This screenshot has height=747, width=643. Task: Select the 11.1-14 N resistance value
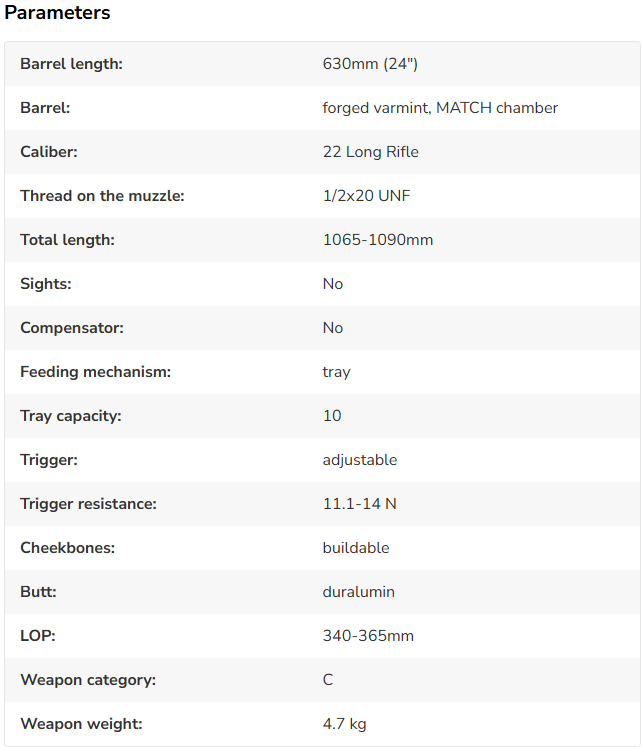[359, 504]
